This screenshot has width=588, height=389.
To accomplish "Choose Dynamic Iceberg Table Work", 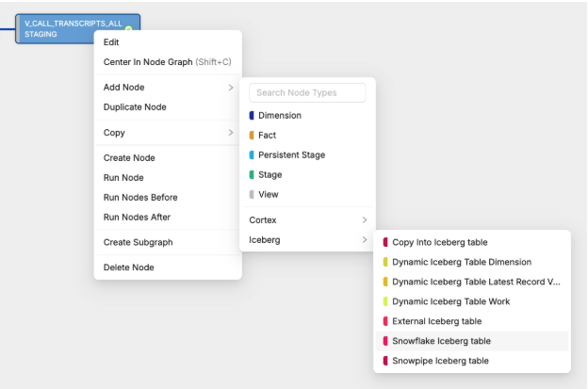I will tap(450, 301).
